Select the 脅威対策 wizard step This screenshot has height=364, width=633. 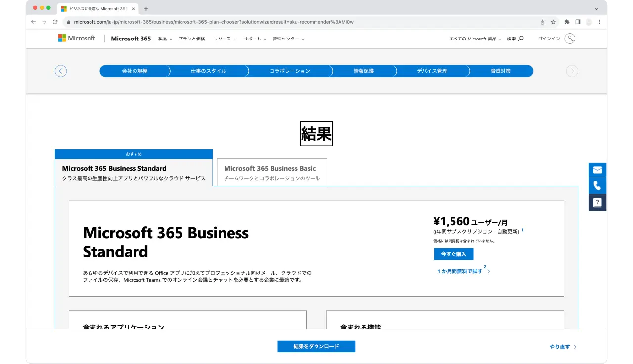pos(500,71)
